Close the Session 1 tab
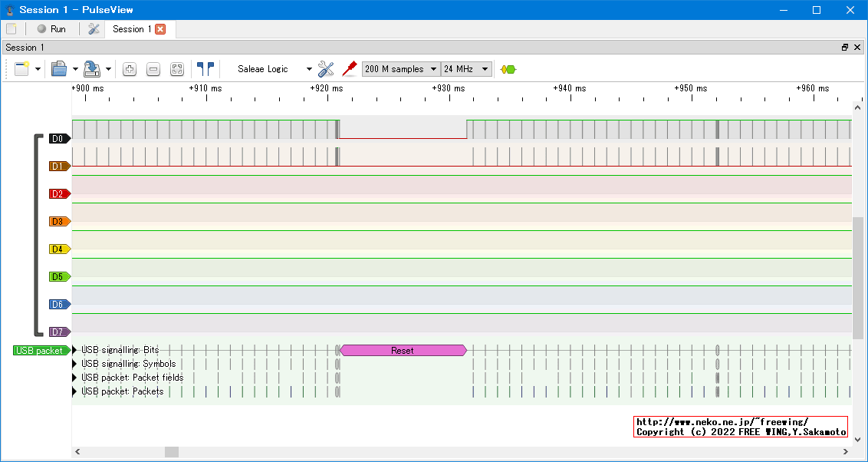868x462 pixels. 160,29
